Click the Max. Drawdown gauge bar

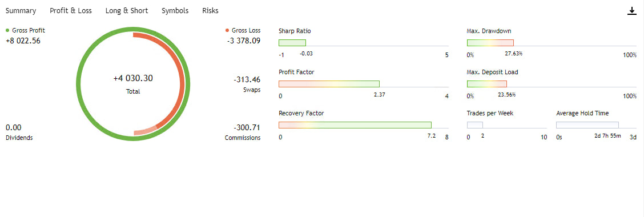pos(490,43)
